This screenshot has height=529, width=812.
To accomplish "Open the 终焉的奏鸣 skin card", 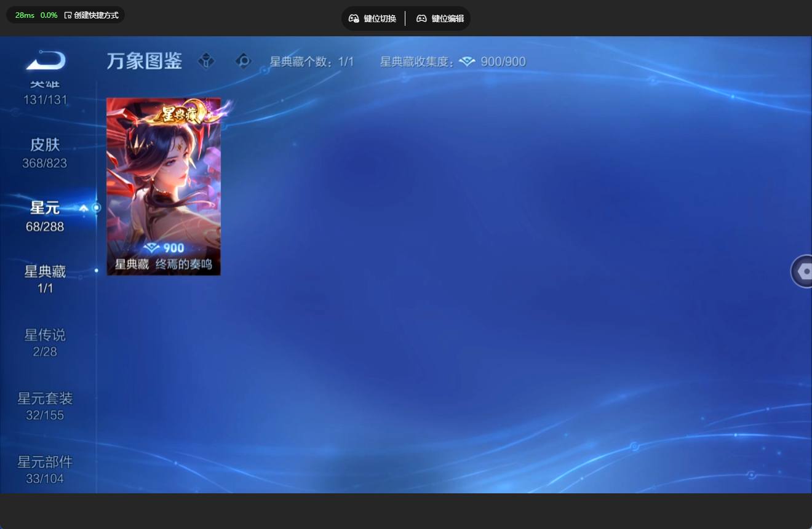I will coord(164,186).
